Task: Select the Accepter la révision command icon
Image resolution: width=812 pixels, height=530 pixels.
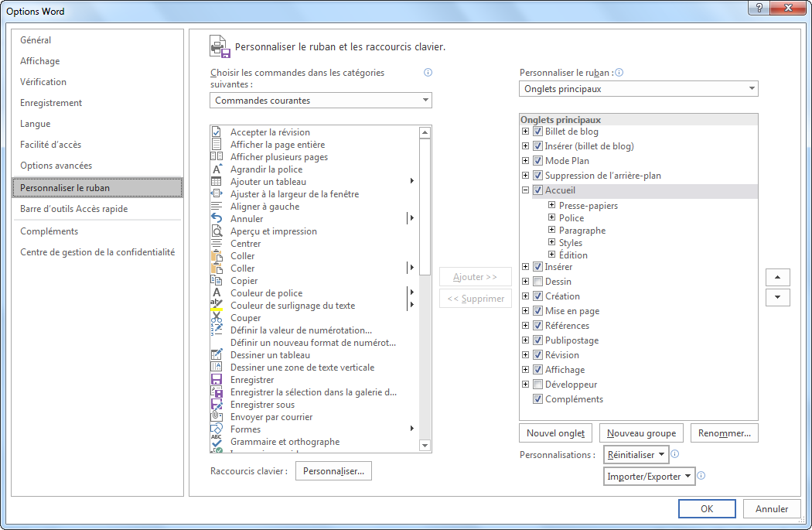Action: pyautogui.click(x=217, y=132)
